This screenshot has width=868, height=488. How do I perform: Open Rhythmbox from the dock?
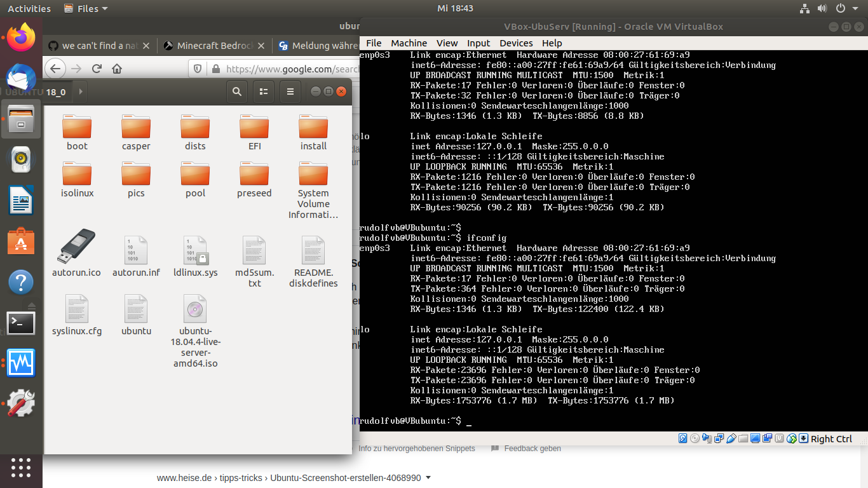(21, 159)
